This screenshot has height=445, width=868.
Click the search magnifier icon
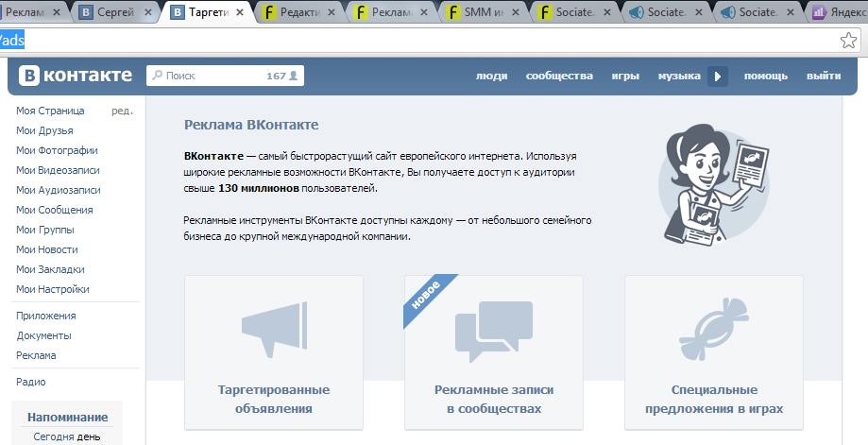point(157,76)
